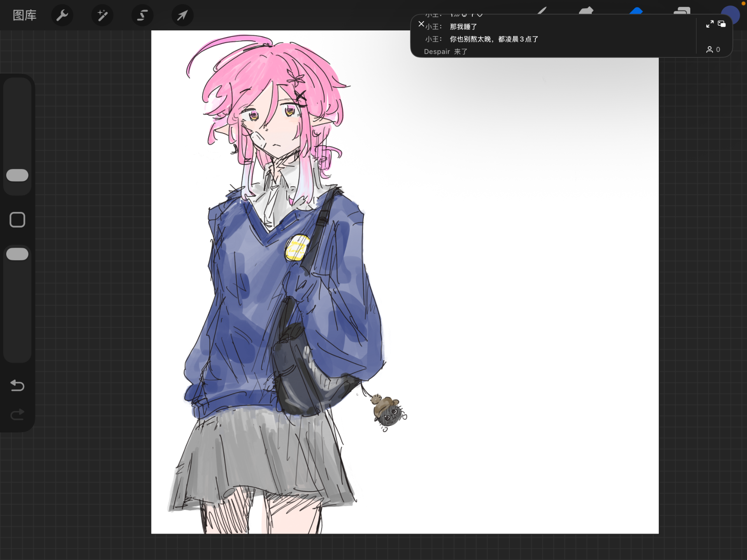Tap the square Modify button in sidebar
Screen dimensions: 747x560
click(18, 220)
